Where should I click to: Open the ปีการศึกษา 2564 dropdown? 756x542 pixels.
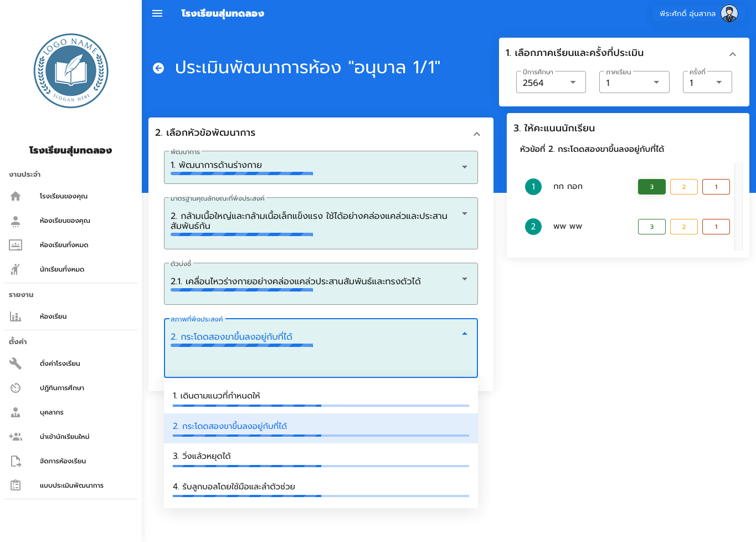coord(551,83)
